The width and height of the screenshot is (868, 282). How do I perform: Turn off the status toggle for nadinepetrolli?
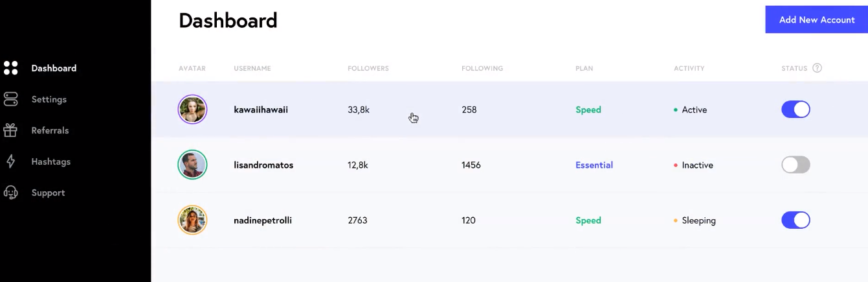pyautogui.click(x=796, y=220)
